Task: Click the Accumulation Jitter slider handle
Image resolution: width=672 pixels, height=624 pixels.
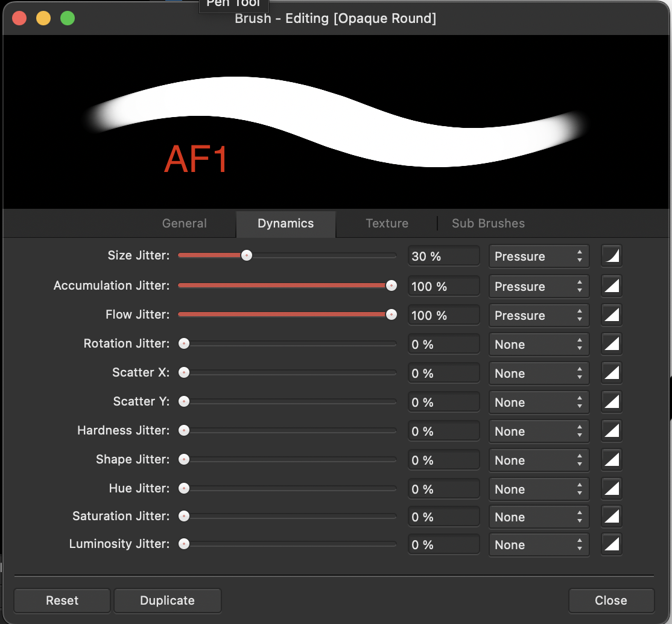Action: coord(391,285)
